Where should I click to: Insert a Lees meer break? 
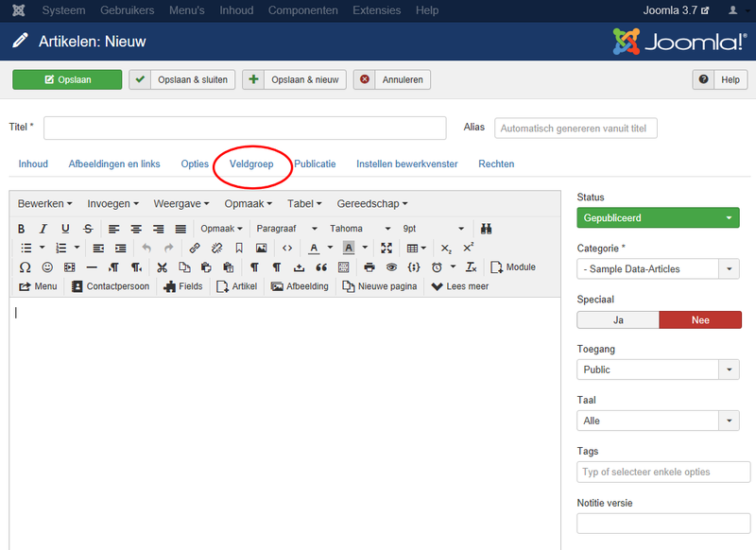coord(460,286)
